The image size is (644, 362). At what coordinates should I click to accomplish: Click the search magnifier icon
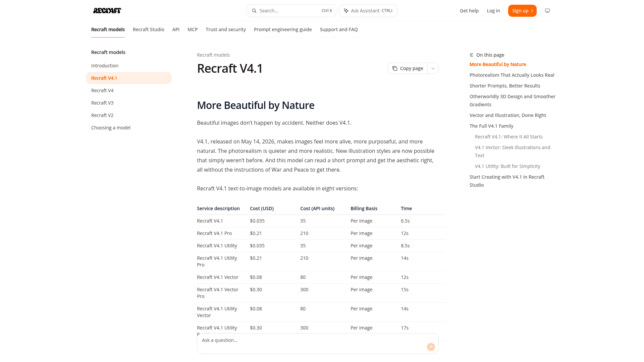coord(254,11)
